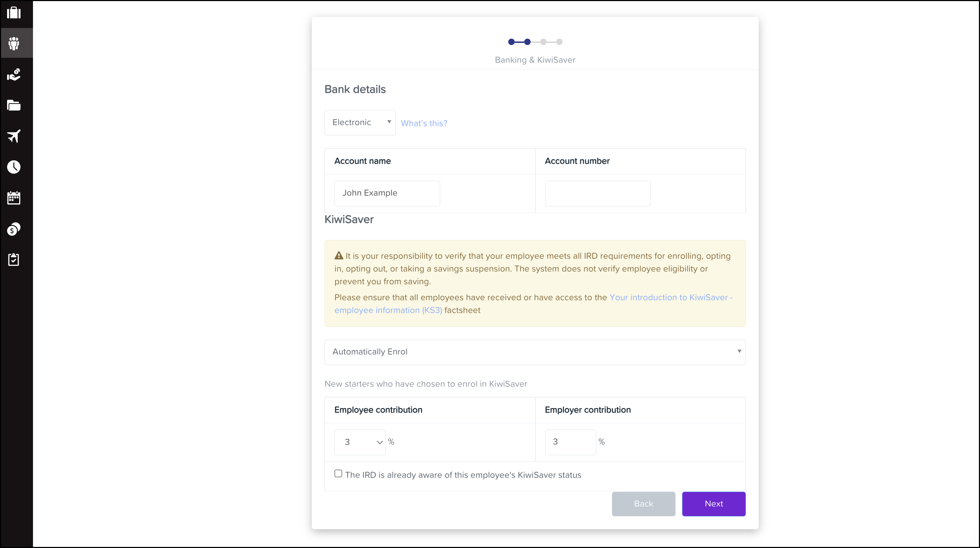
Task: Click the first progress step dot
Action: tap(511, 42)
